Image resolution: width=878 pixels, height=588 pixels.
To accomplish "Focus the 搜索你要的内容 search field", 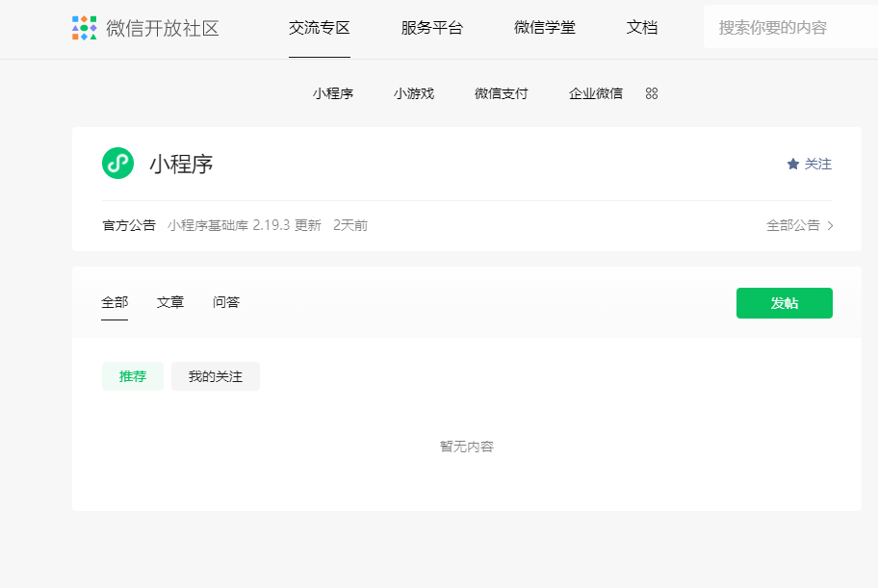I will click(790, 27).
